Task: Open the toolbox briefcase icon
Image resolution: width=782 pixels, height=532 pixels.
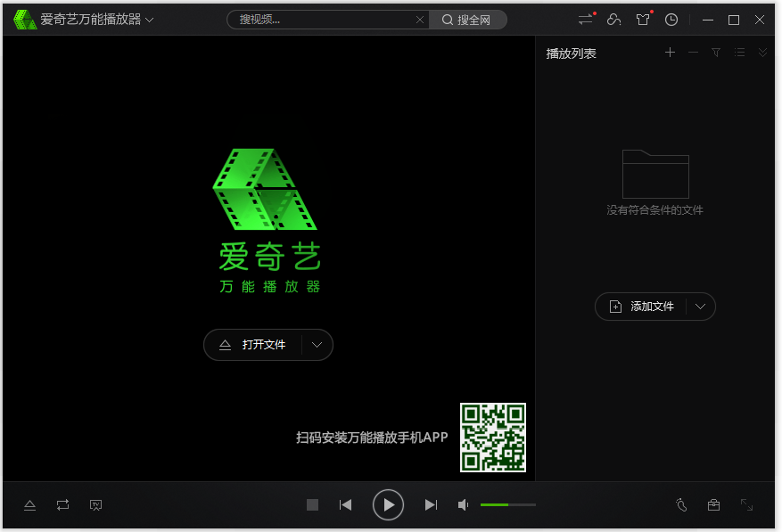Action: pyautogui.click(x=713, y=505)
